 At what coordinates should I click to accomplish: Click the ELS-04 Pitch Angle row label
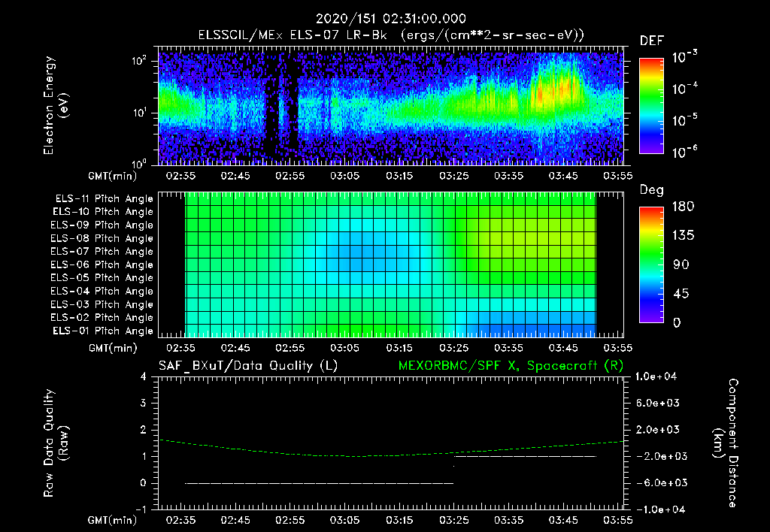pyautogui.click(x=102, y=291)
